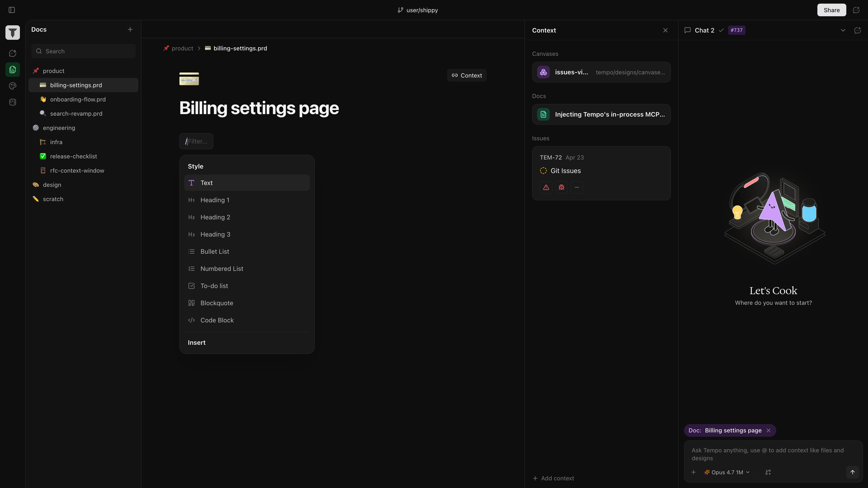Expand the scratch folder

point(83,199)
